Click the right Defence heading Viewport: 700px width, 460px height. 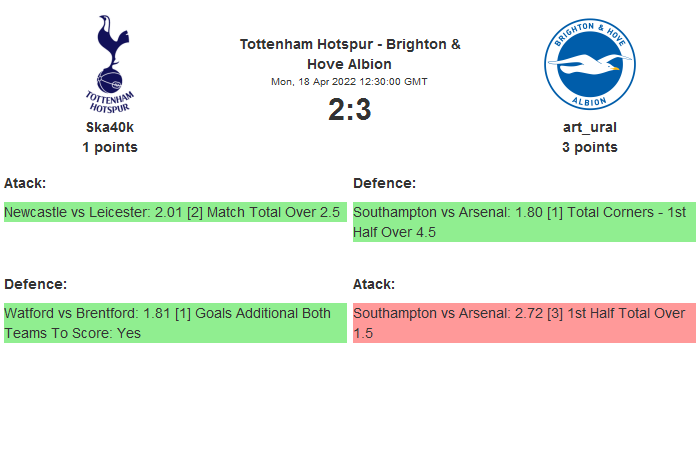click(384, 183)
